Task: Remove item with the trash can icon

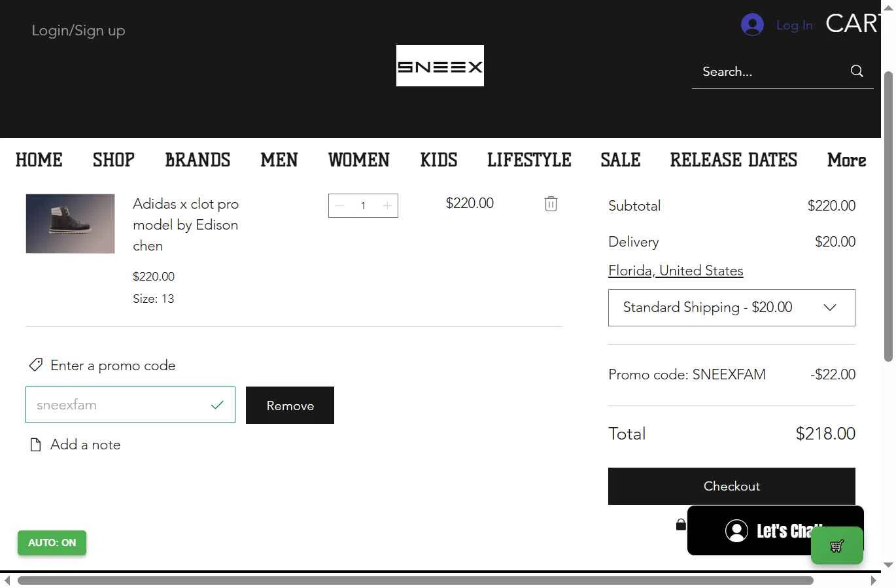Action: click(x=551, y=203)
